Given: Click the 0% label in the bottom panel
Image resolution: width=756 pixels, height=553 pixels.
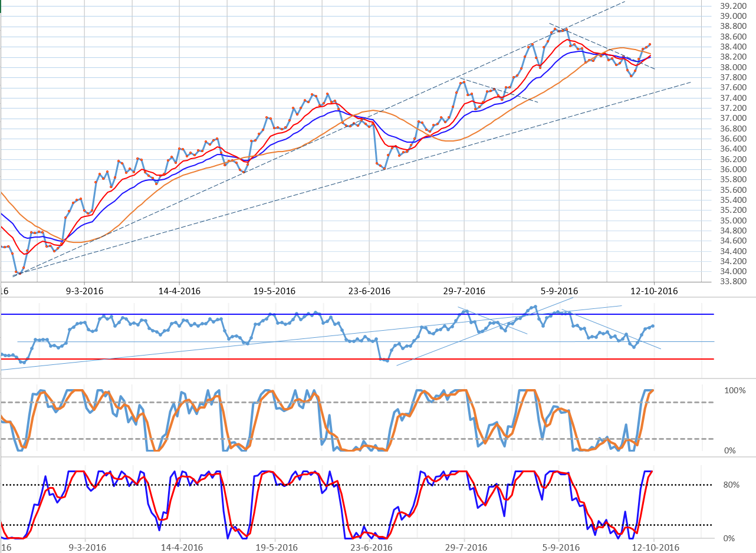Looking at the screenshot, I should [x=729, y=538].
